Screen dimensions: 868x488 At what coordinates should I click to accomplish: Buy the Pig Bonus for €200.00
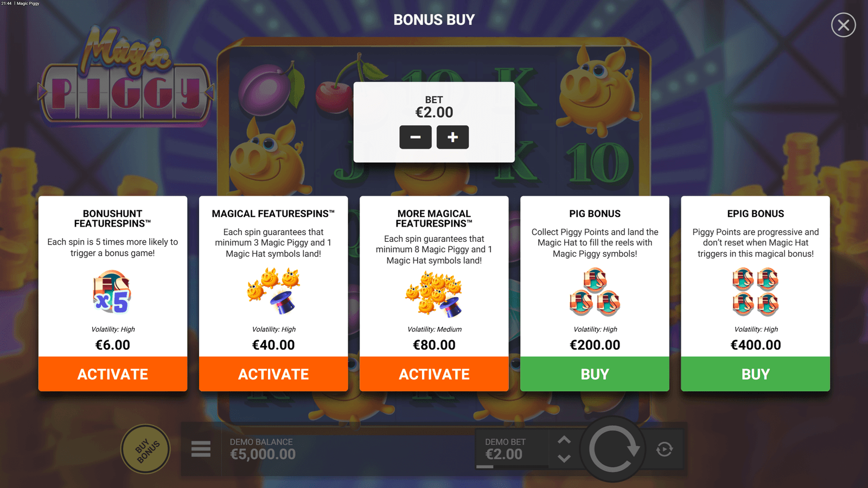pos(595,374)
